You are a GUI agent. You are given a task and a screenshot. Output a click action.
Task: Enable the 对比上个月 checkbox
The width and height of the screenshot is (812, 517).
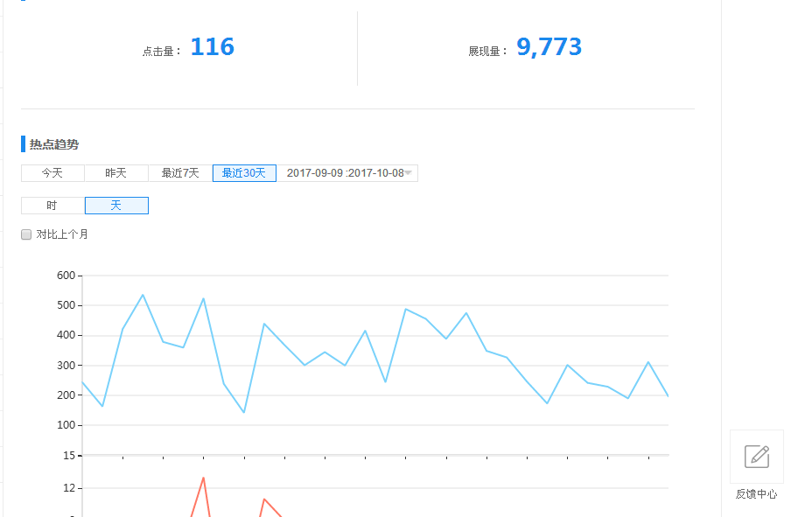26,234
